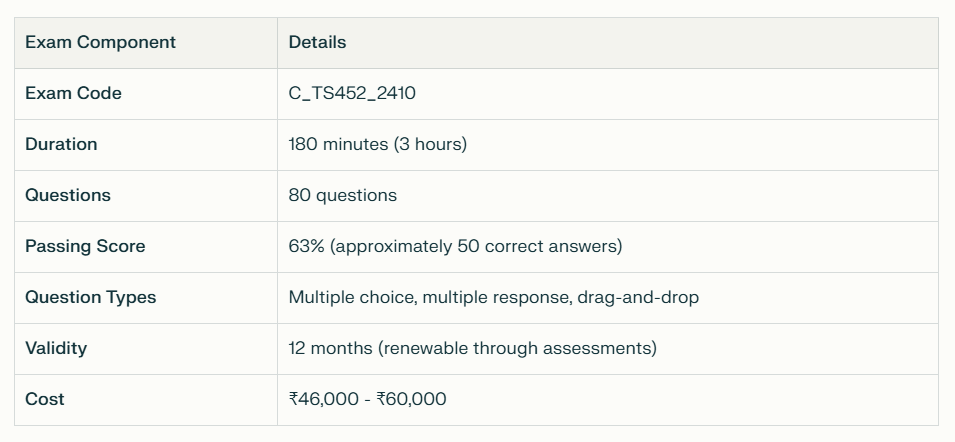Click the (3 hours) parenthetical text
955x442 pixels.
point(430,144)
